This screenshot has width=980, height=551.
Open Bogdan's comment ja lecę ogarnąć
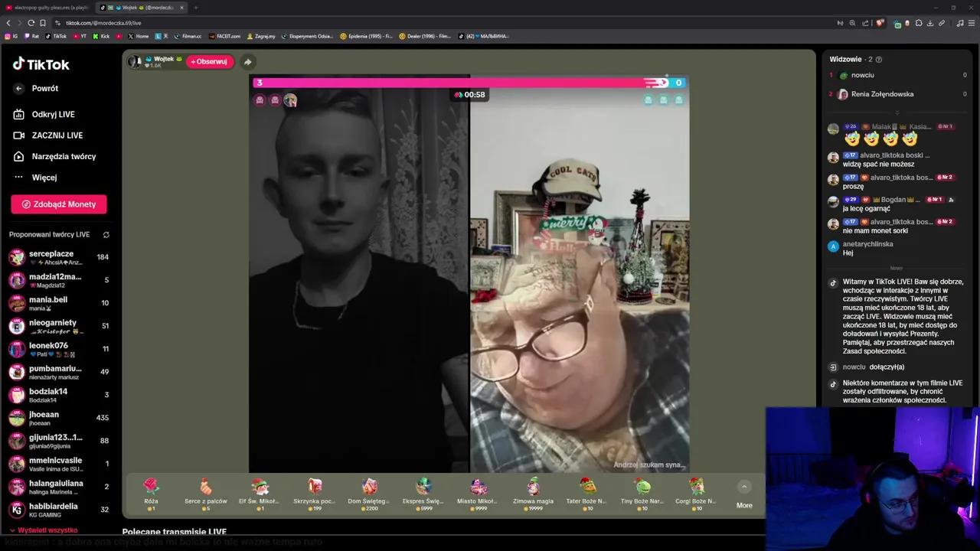tap(866, 208)
